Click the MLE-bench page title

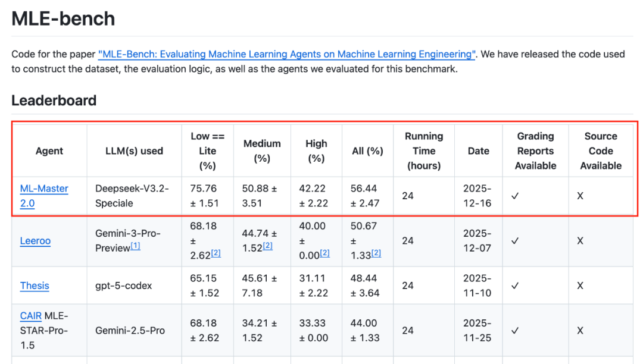[63, 19]
